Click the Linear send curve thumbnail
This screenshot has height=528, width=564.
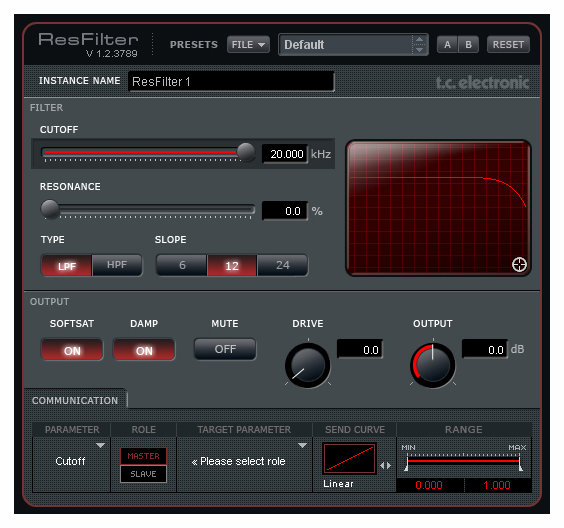click(x=349, y=458)
